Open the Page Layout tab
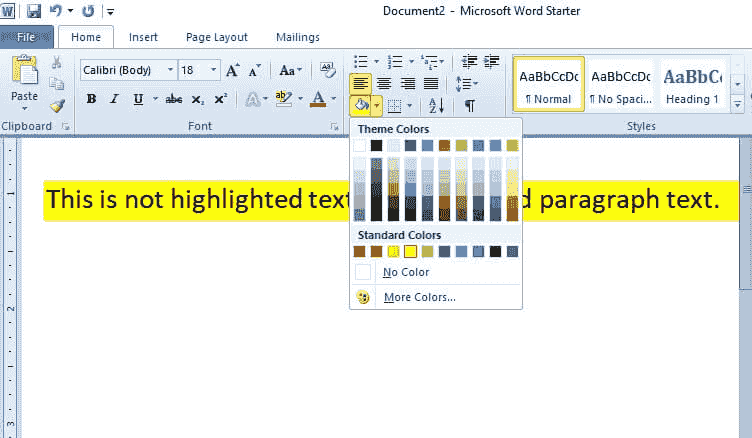 coord(217,37)
